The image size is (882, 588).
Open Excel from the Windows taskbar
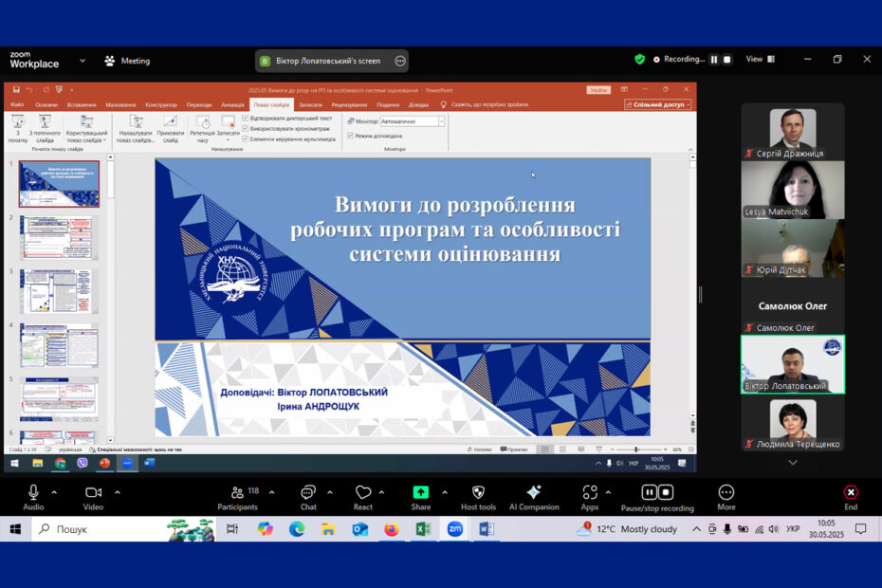[x=423, y=529]
